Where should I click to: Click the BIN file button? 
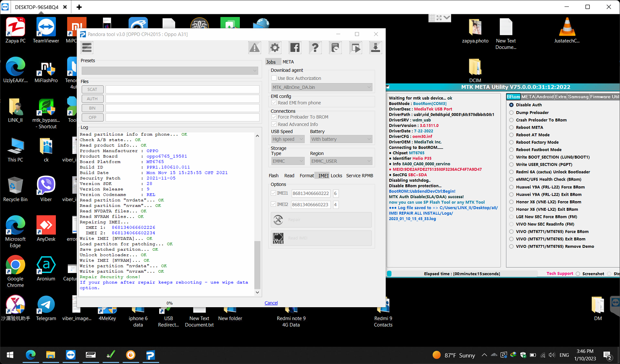pos(93,108)
